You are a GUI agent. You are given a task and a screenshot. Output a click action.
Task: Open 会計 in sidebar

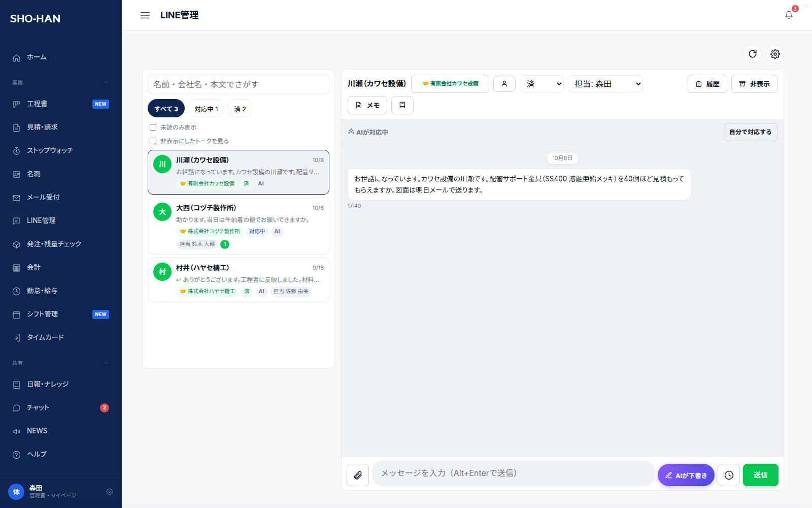coord(61,268)
